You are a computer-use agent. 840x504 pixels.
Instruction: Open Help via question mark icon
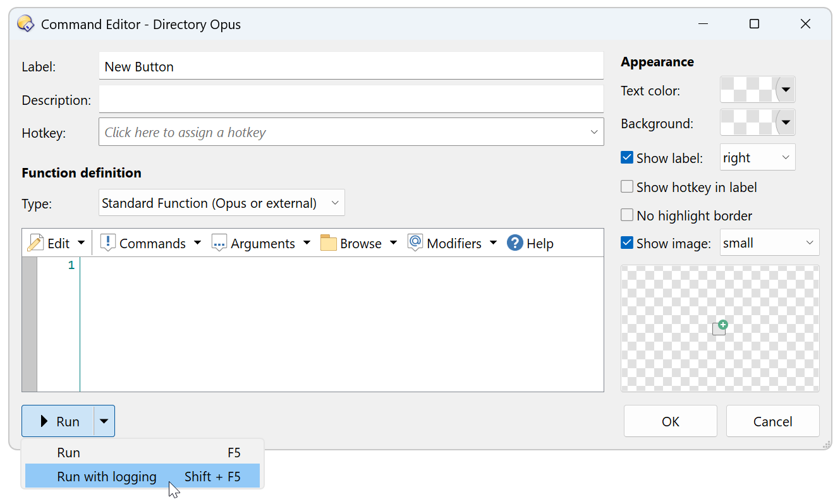515,243
